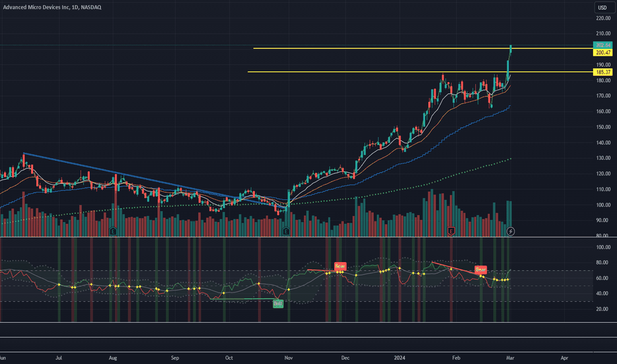
Task: Open the earnings marker near November
Action: [286, 232]
